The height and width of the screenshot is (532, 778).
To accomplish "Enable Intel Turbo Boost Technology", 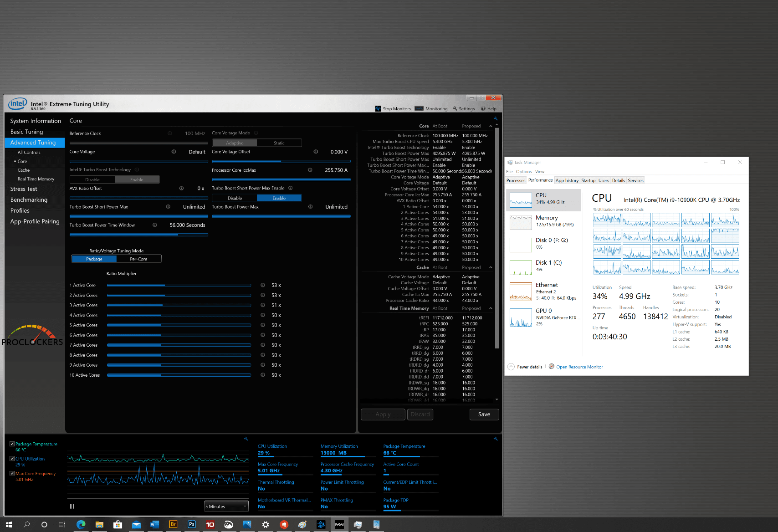I will (x=137, y=179).
